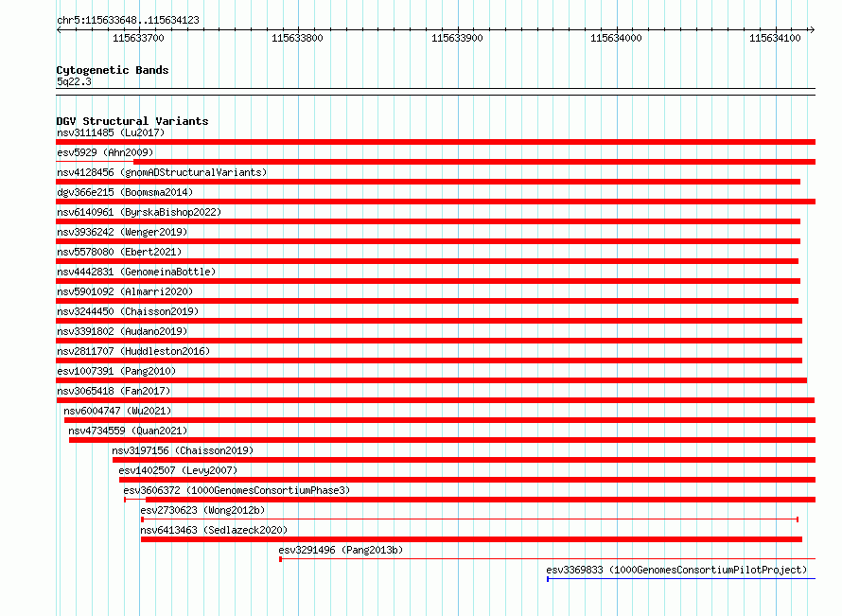The width and height of the screenshot is (842, 616).
Task: Click nsv3244450 (Chaisson2019) label
Action: tap(128, 311)
